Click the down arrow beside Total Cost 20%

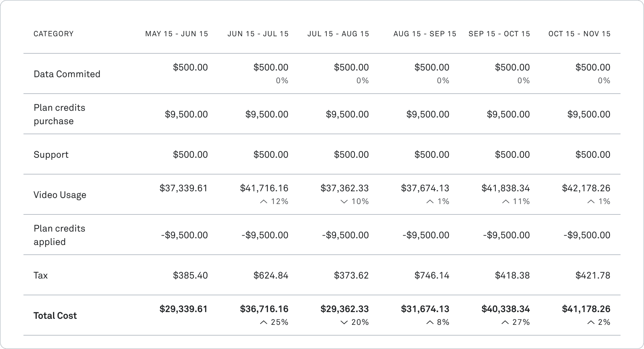point(344,322)
